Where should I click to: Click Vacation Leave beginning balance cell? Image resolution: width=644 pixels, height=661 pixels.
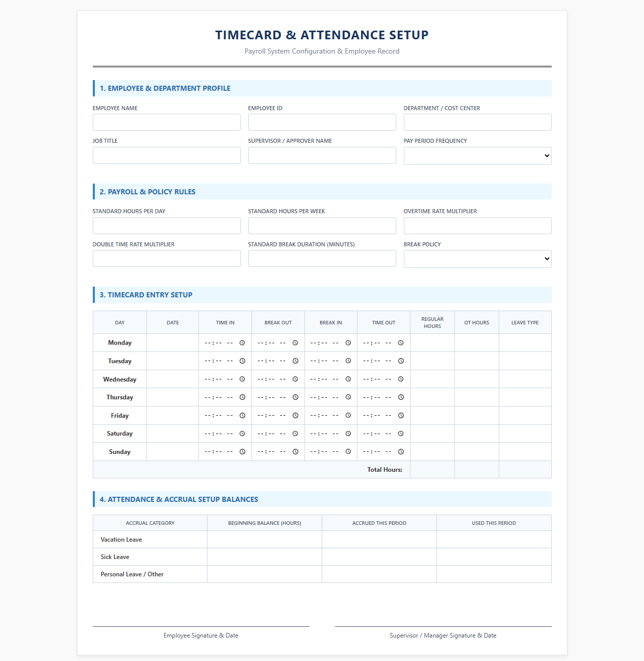(265, 540)
